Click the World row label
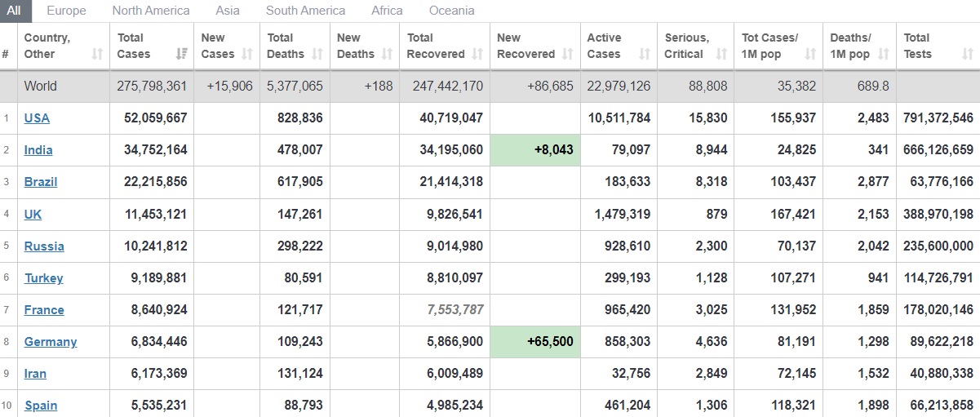Screen dimensions: 980x417 click(41, 87)
